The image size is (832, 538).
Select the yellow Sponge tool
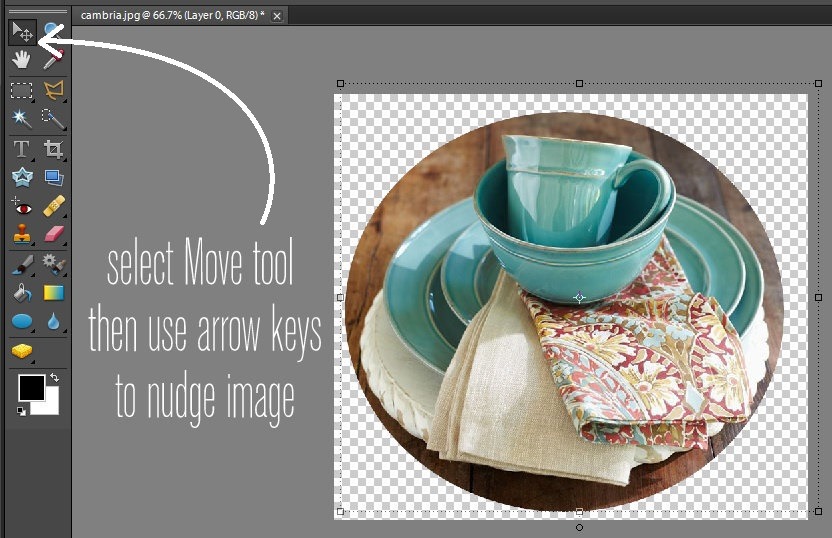click(21, 351)
